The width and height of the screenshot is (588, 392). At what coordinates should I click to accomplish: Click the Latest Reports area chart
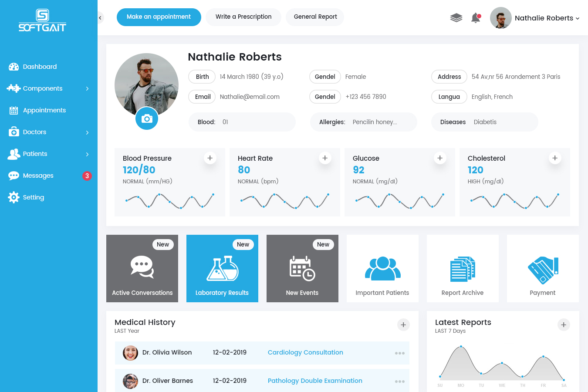pyautogui.click(x=502, y=363)
